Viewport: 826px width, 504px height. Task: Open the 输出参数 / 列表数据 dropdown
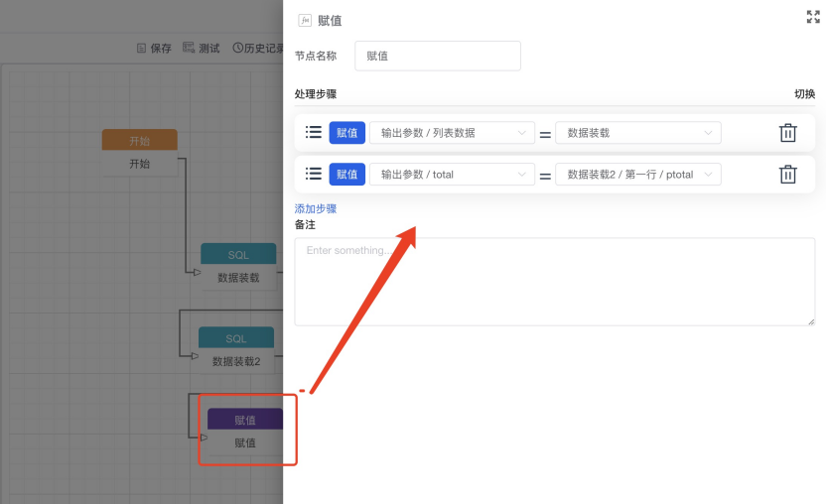coord(452,133)
